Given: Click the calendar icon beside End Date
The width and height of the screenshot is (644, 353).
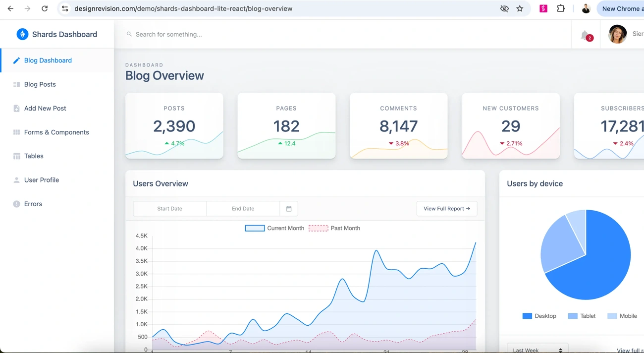Looking at the screenshot, I should pyautogui.click(x=289, y=209).
